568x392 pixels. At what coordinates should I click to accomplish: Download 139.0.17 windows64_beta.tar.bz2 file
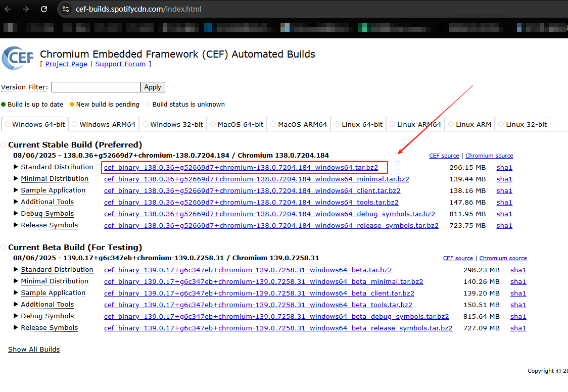(x=248, y=270)
